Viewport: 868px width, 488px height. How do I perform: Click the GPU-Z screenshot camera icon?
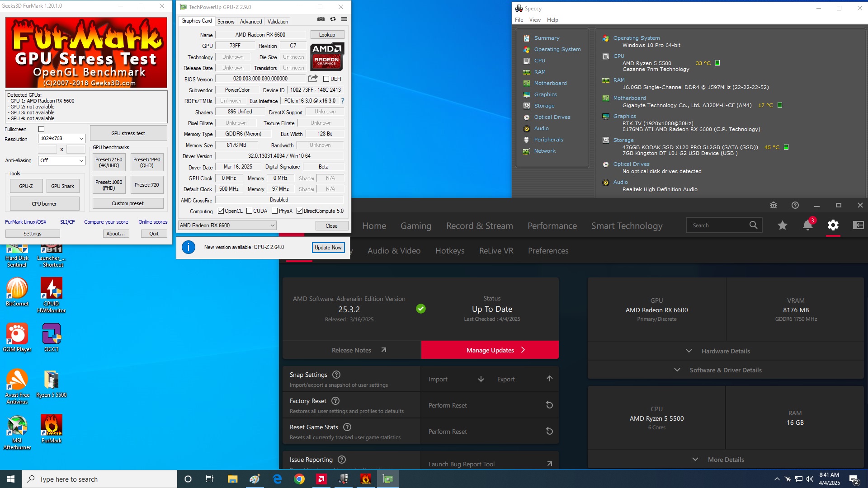coord(321,19)
